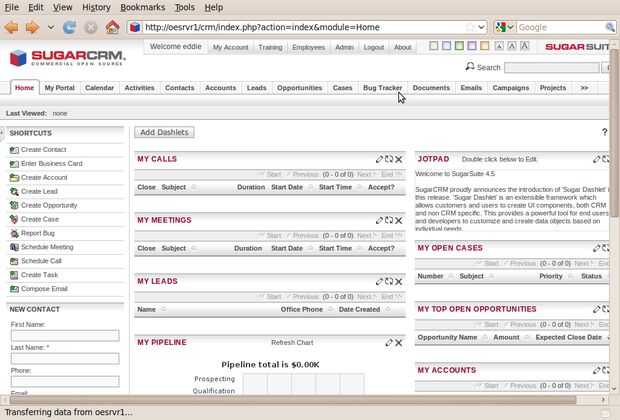Reload the page with the refresh icon
The width and height of the screenshot is (620, 420).
[70, 27]
